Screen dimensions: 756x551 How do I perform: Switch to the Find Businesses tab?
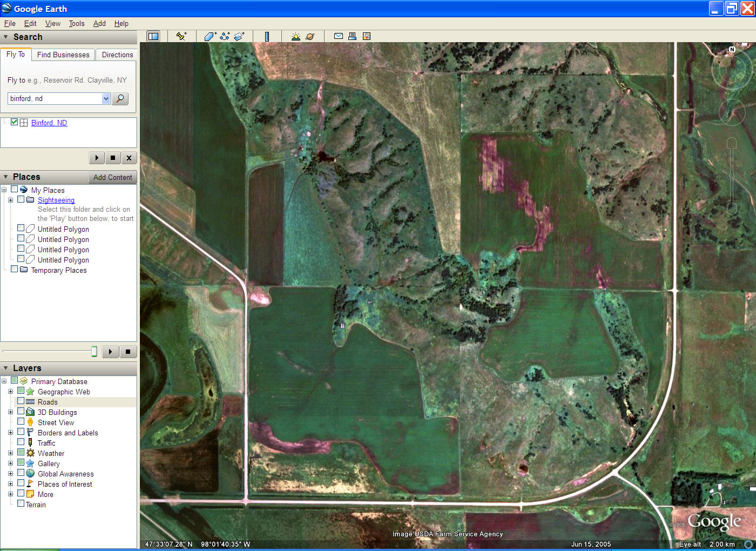(63, 55)
